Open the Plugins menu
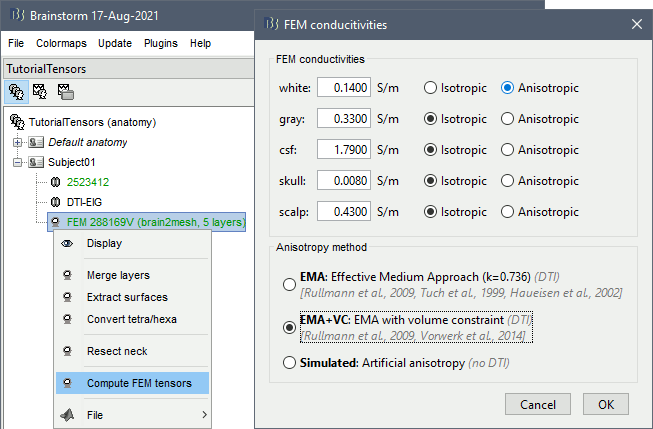 pos(161,43)
